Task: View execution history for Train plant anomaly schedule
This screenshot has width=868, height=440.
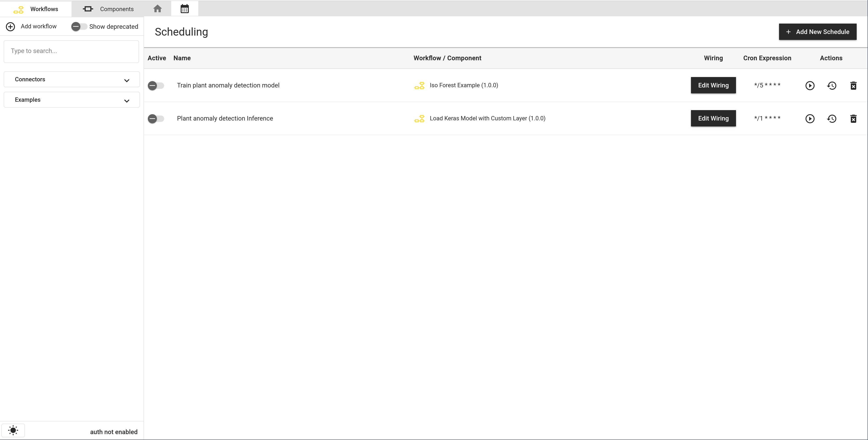Action: coord(832,86)
